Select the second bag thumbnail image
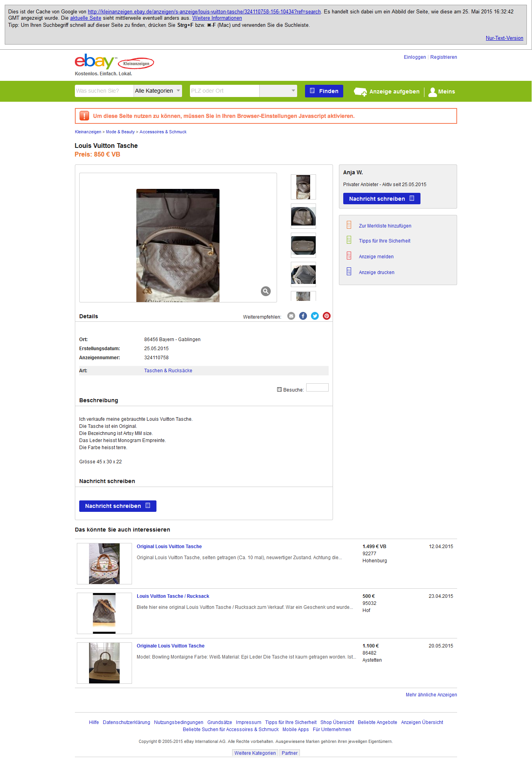Screen dimensions: 532x765 pos(303,216)
